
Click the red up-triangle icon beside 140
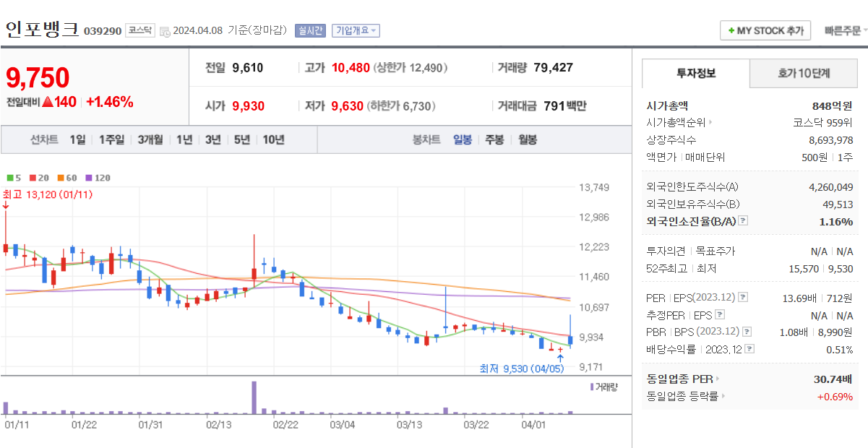48,102
